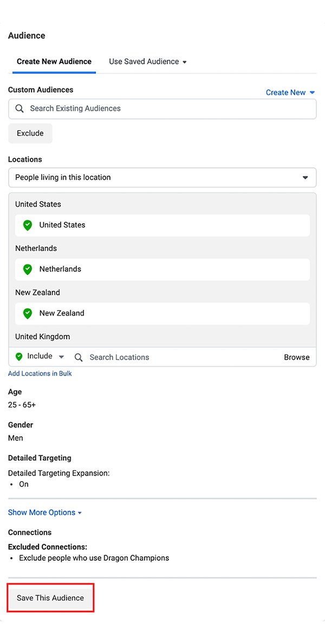Select the New Zealand location row
Screen dimensions: 325x644
coord(162,313)
